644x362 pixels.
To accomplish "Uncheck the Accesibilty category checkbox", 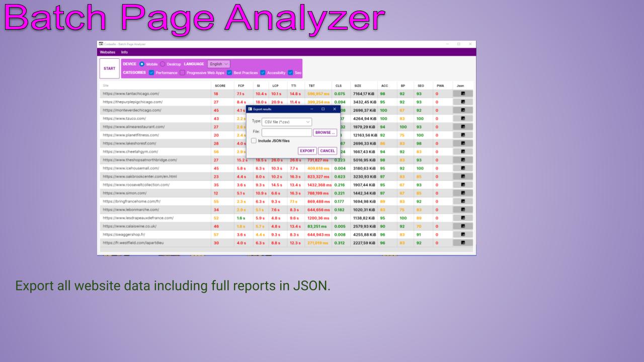I will [x=263, y=72].
